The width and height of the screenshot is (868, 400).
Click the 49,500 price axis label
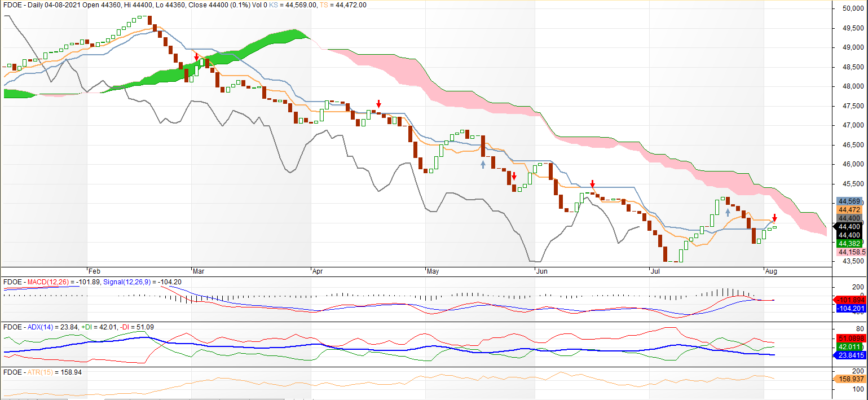point(853,28)
